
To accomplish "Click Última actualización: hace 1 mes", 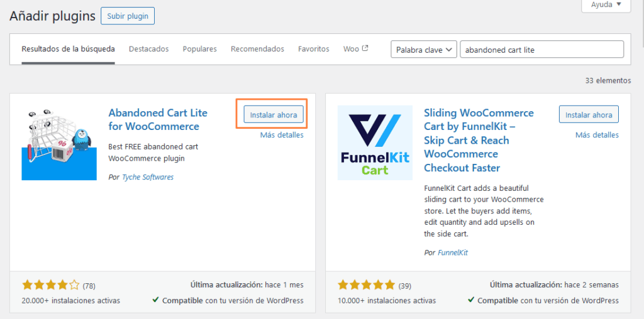I will [247, 284].
